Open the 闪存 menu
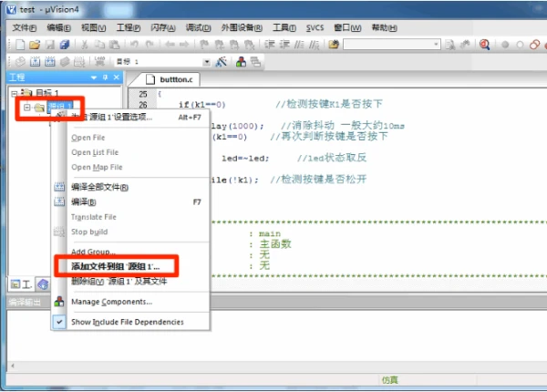Image resolution: width=547 pixels, height=392 pixels. pyautogui.click(x=163, y=27)
